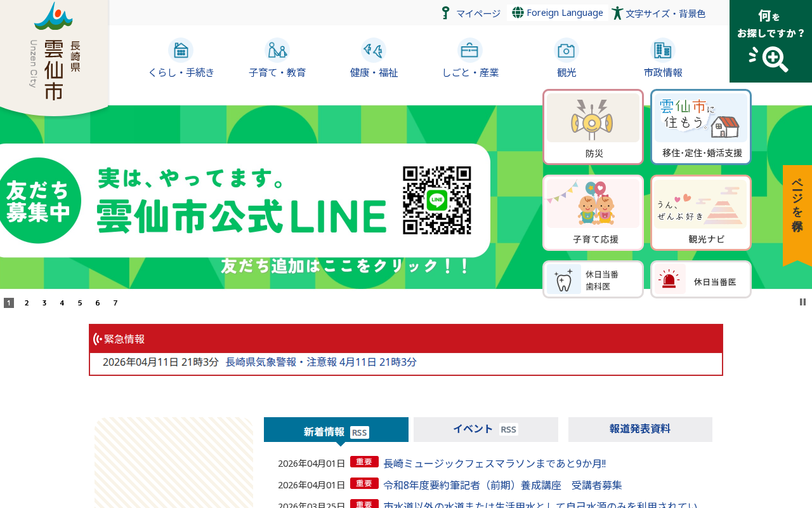Click the first 2026年04月01日 news date

[311, 464]
